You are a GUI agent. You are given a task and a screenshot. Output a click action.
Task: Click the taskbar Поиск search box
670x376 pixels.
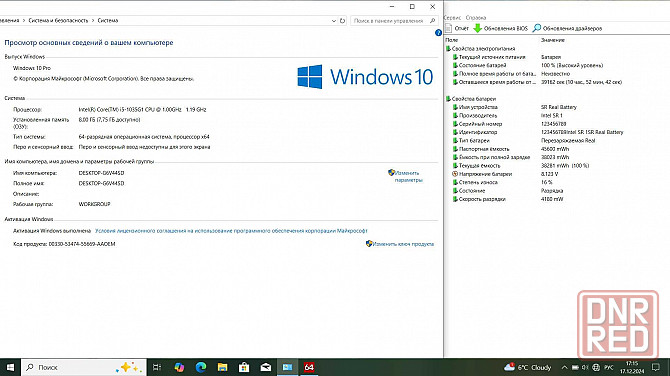84,367
